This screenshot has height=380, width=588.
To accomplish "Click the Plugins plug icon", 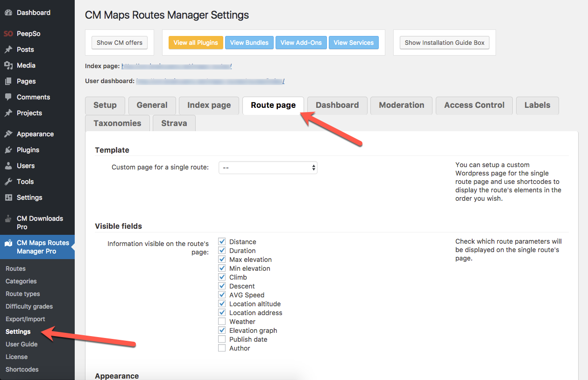I will 8,150.
